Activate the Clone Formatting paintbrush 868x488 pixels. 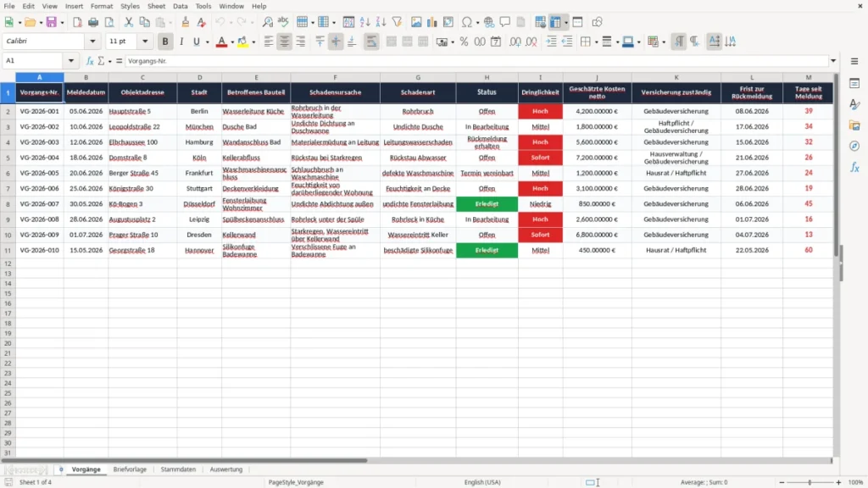click(x=186, y=22)
